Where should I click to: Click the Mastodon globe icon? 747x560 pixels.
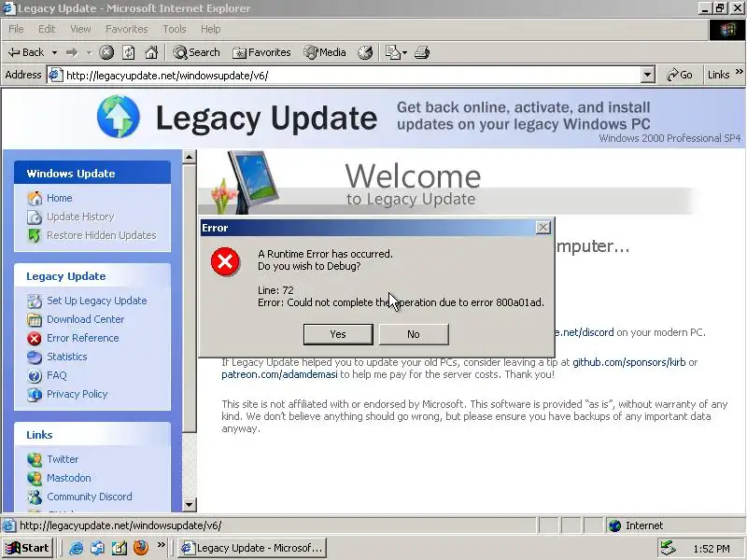click(x=35, y=478)
